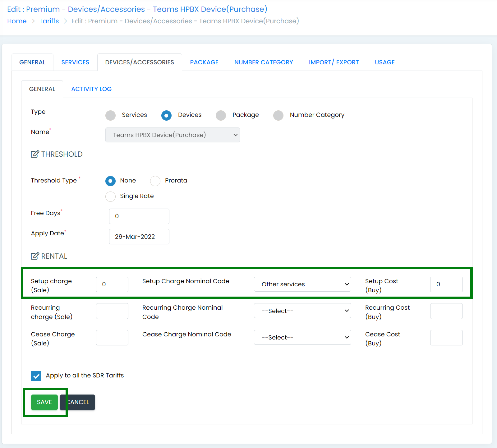The image size is (497, 448).
Task: Select the inner GENERAL sub-tab
Action: [x=42, y=89]
